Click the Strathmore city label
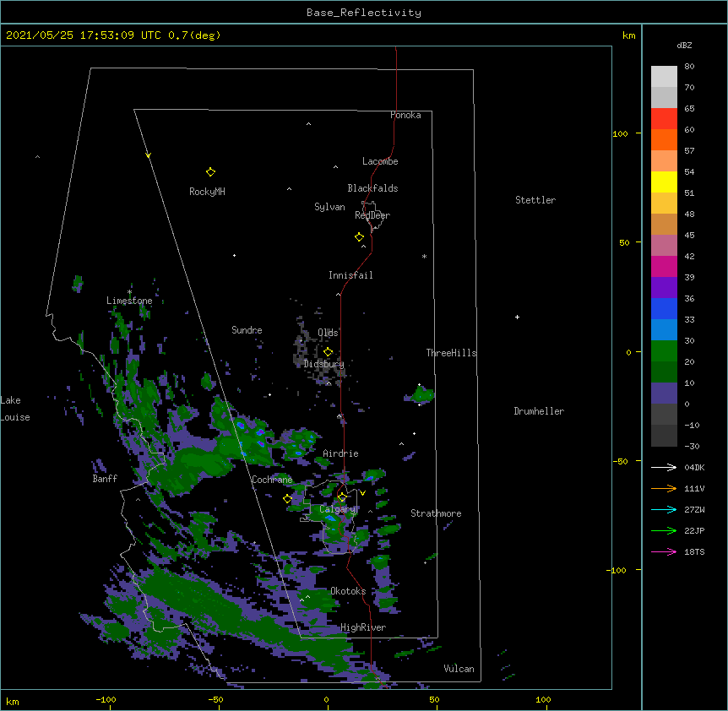The image size is (728, 711). (x=436, y=513)
